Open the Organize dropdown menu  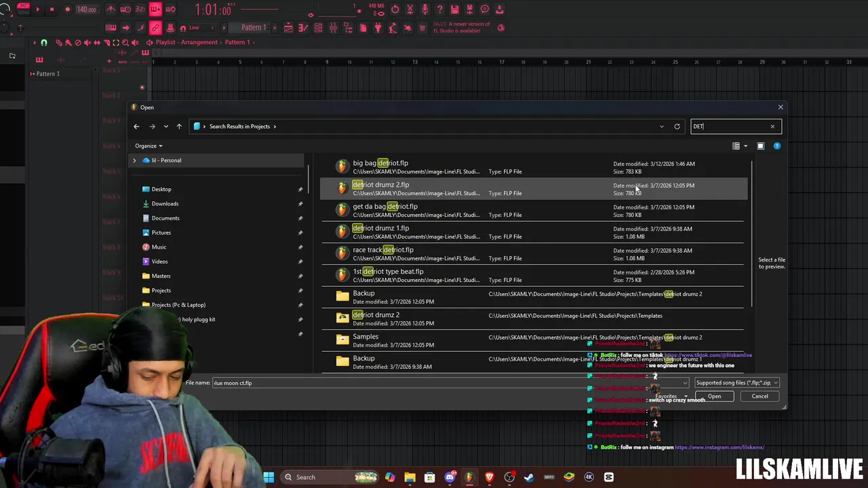point(149,146)
